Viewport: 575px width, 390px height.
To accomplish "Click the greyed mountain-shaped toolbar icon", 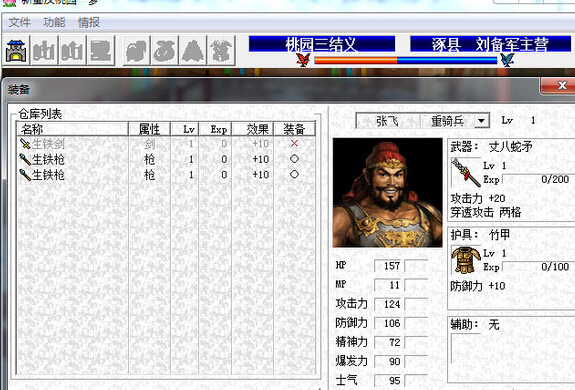I will pos(193,51).
